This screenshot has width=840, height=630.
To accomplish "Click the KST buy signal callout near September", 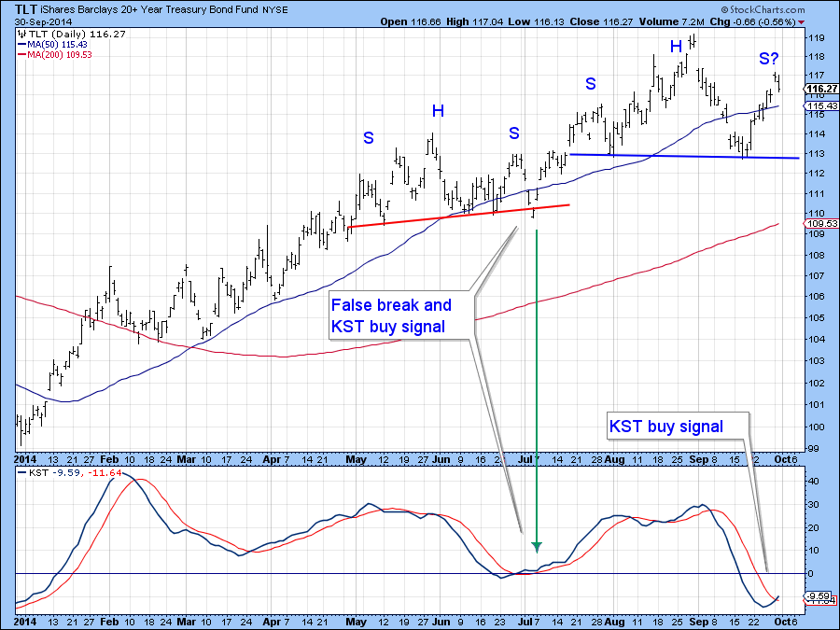I will [x=678, y=426].
